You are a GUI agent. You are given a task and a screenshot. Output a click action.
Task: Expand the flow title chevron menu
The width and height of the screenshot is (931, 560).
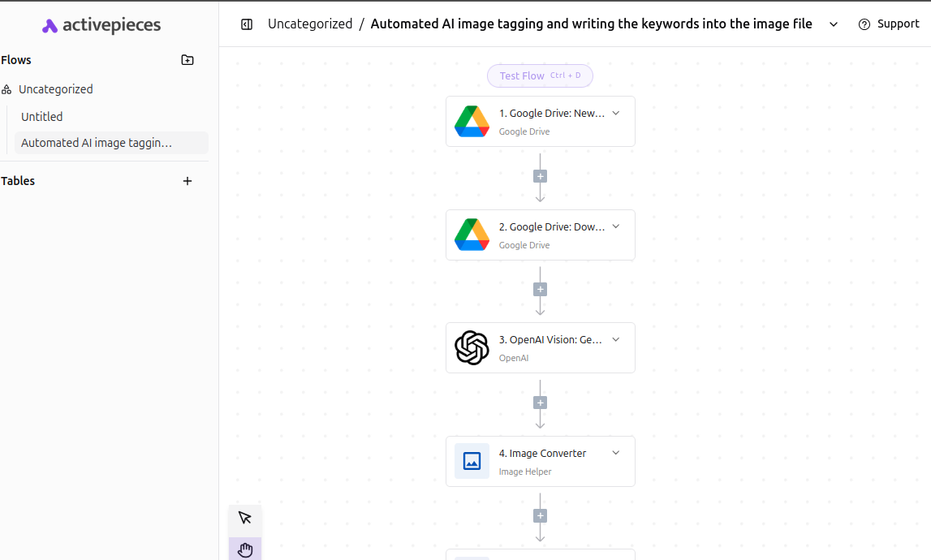tap(834, 24)
